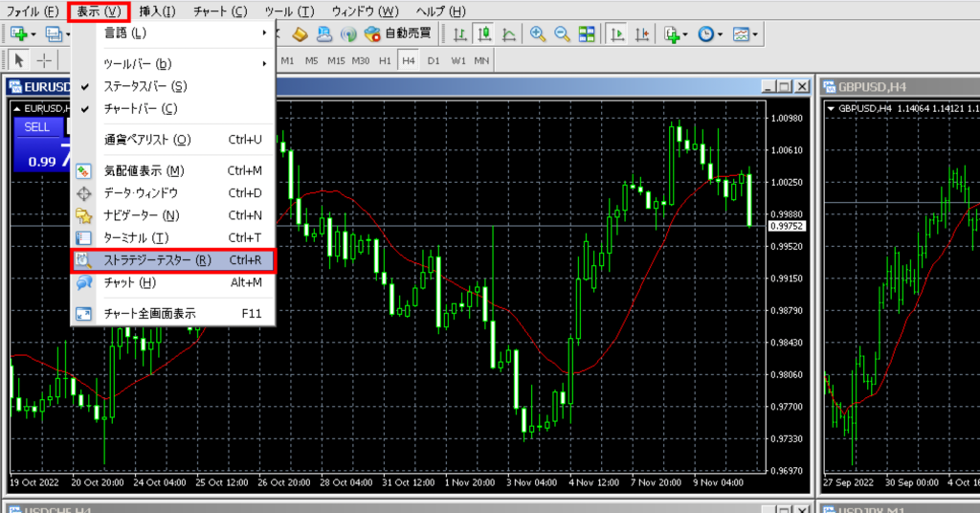Close the 表示 (V) menu

pyautogui.click(x=99, y=11)
